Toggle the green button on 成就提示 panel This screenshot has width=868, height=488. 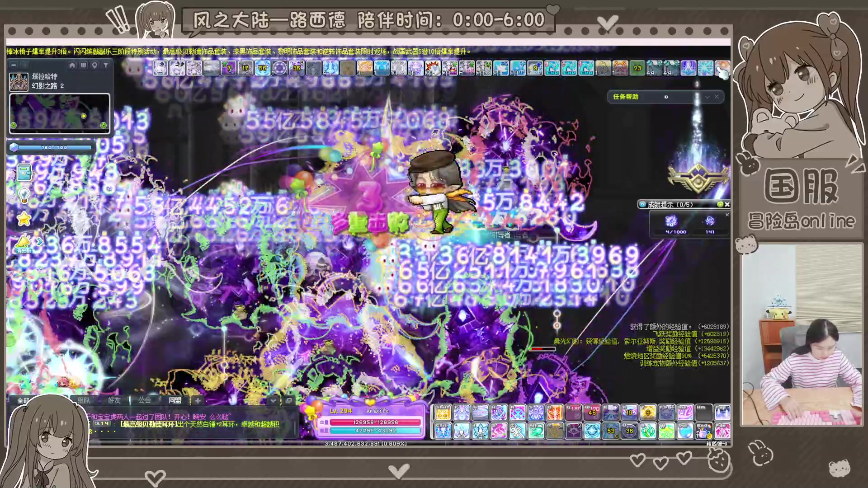point(720,204)
